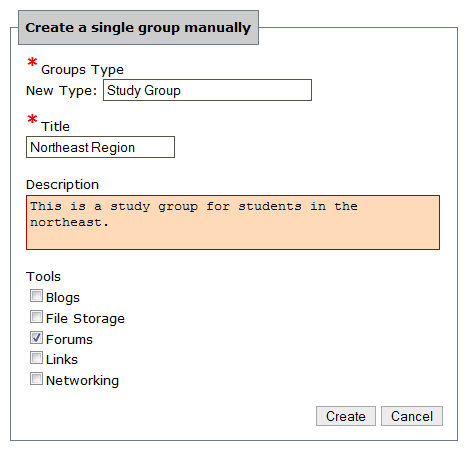Click the Create a single group manually heading

point(138,28)
